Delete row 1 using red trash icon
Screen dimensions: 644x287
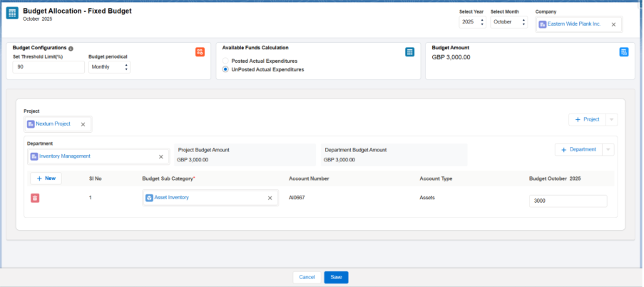(x=35, y=198)
